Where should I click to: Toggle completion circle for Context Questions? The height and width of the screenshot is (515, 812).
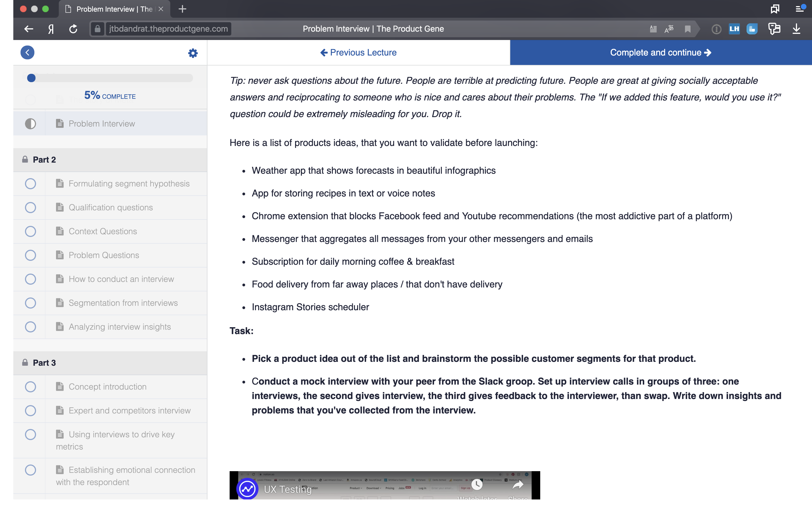tap(30, 231)
